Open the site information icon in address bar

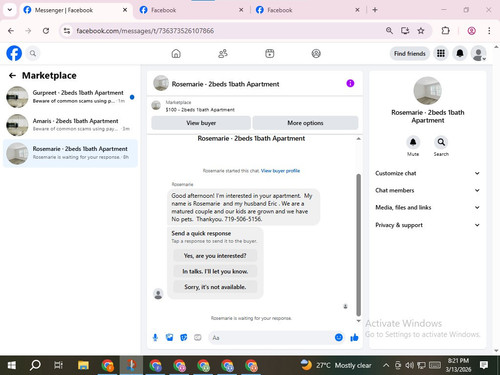coord(67,31)
